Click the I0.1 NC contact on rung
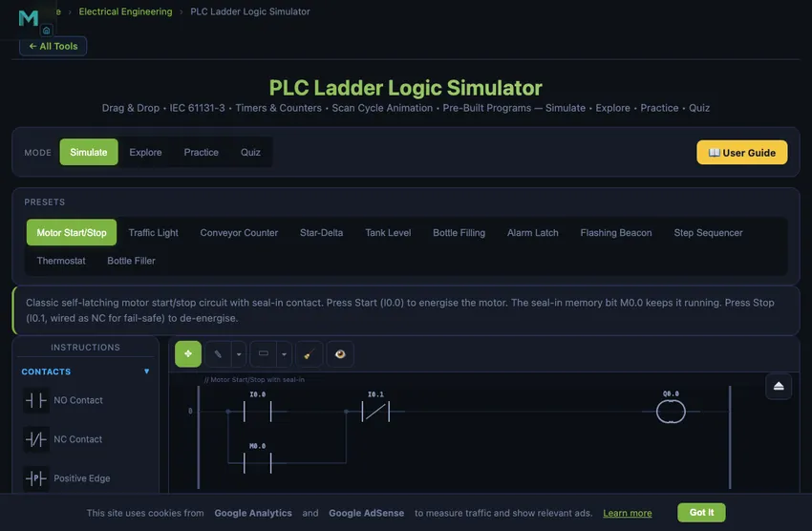The image size is (812, 531). 375,412
